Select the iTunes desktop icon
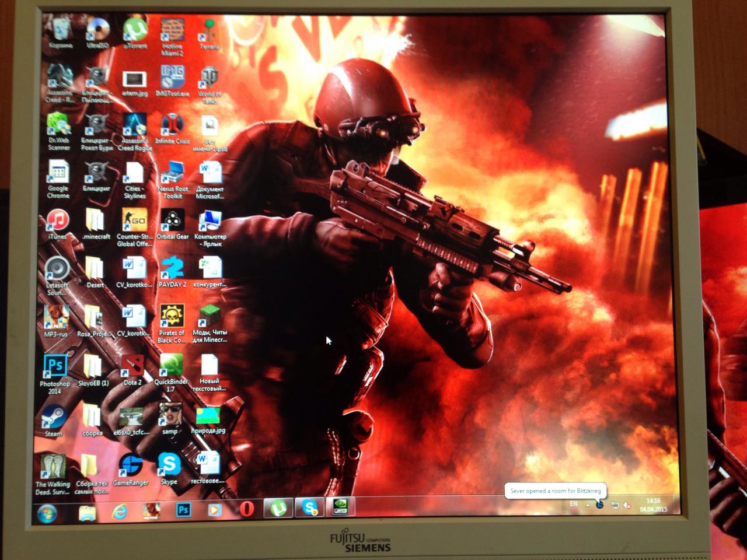The width and height of the screenshot is (747, 560). click(x=57, y=222)
